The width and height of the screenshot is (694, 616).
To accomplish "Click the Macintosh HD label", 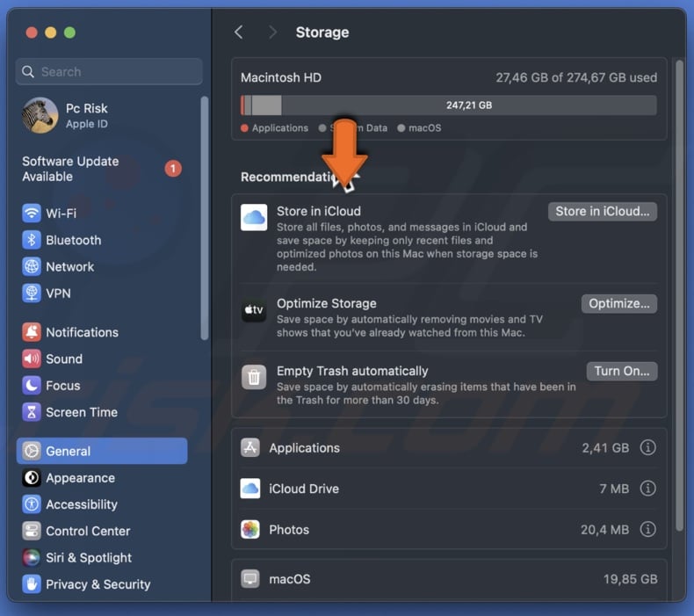I will [281, 77].
